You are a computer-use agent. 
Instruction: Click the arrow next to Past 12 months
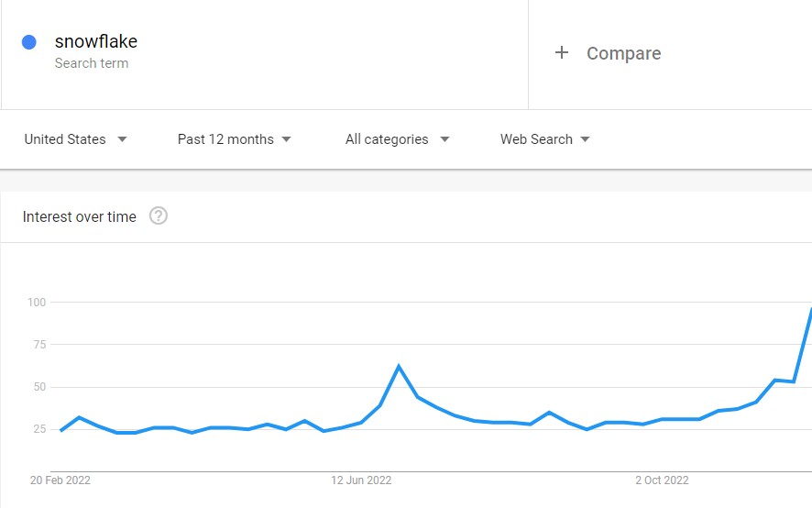(x=286, y=139)
